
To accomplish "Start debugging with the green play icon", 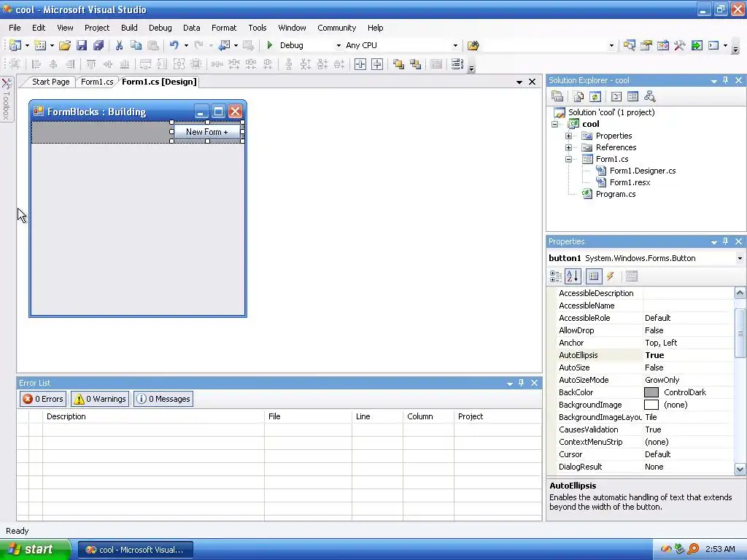I will (x=270, y=45).
